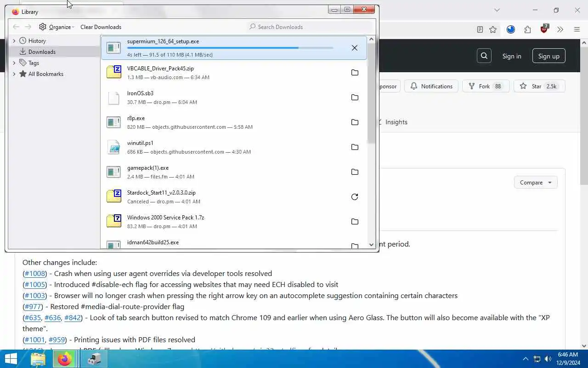Viewport: 588px width, 368px height.
Task: Click GitHub Sign in link
Action: coord(512,56)
